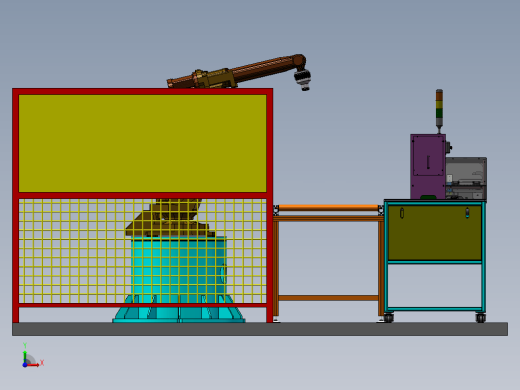520x390 pixels.
Task: Select the olive cart door panel
Action: click(x=435, y=233)
